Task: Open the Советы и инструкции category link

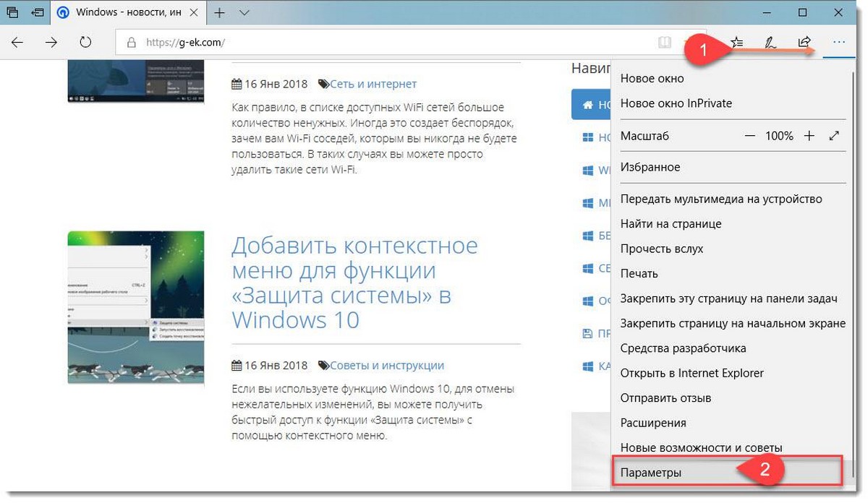Action: [387, 366]
